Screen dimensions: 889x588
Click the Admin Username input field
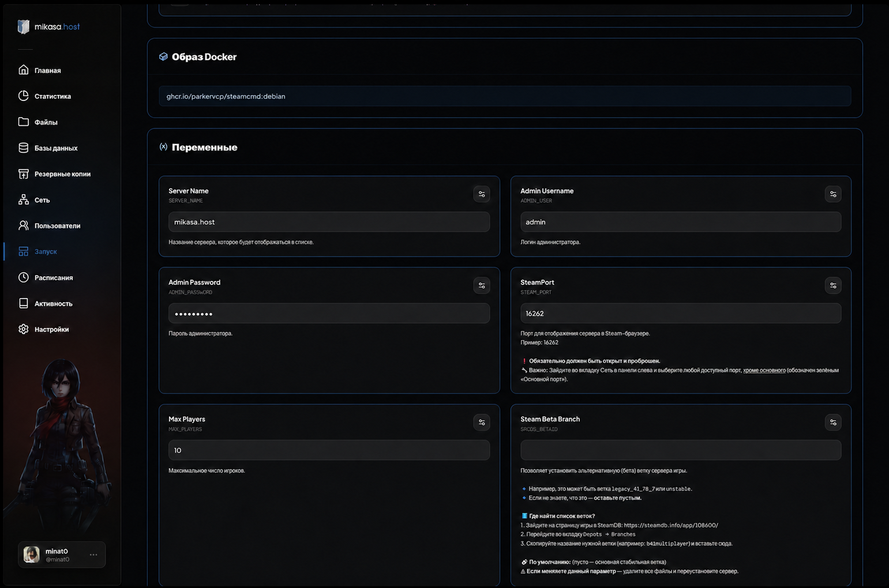(681, 222)
